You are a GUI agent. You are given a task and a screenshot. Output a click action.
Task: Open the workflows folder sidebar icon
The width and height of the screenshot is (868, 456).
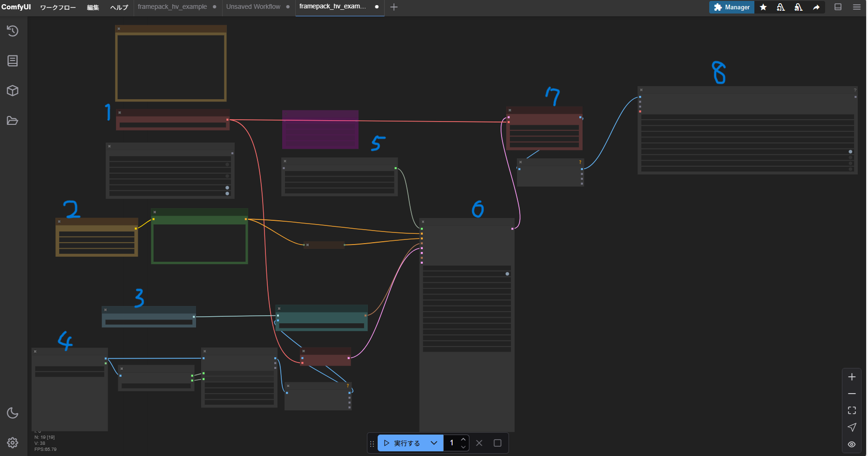click(13, 121)
